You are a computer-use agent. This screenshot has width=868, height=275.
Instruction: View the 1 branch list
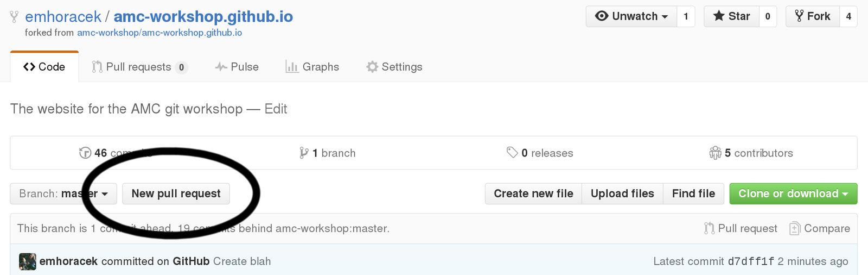pyautogui.click(x=328, y=153)
